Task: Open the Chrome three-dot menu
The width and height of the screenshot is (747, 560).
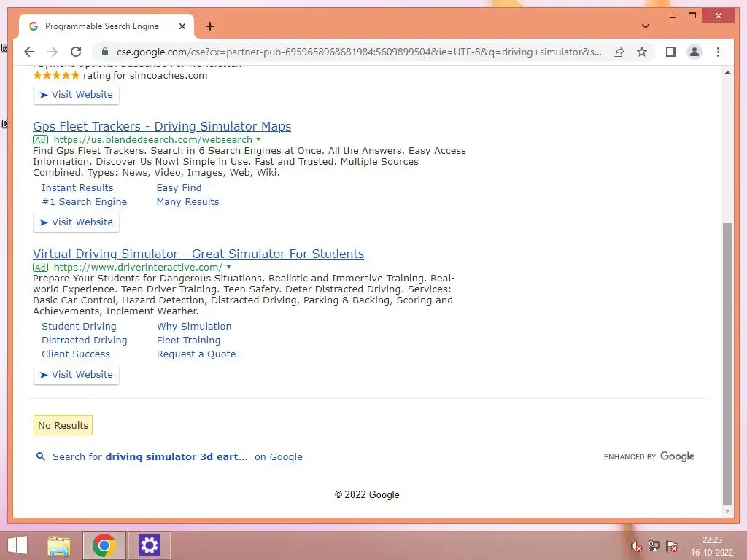Action: pos(718,52)
